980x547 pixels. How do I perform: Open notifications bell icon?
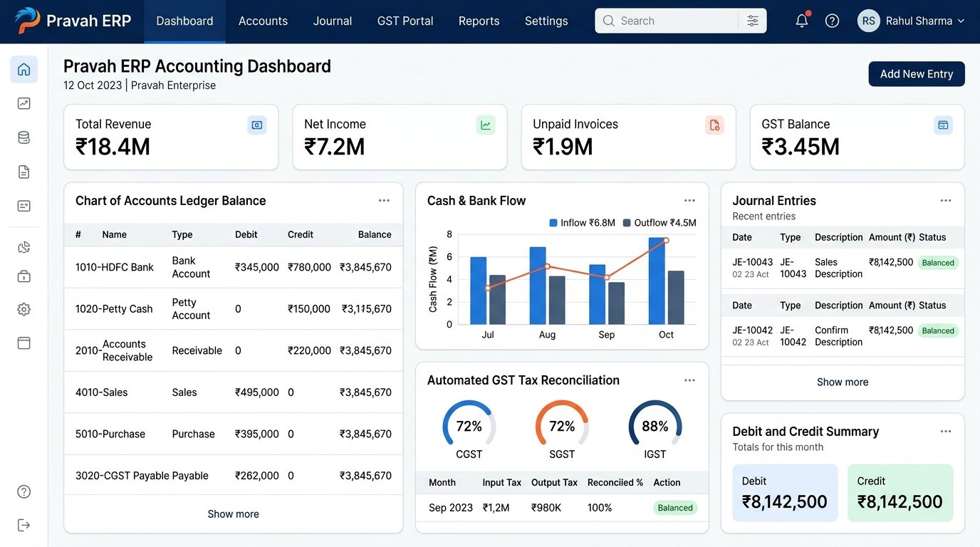(802, 21)
